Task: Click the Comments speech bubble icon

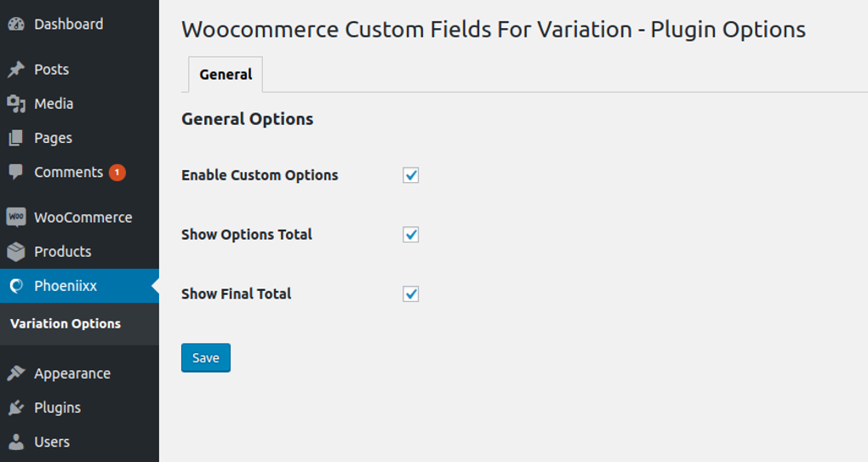Action: point(16,172)
